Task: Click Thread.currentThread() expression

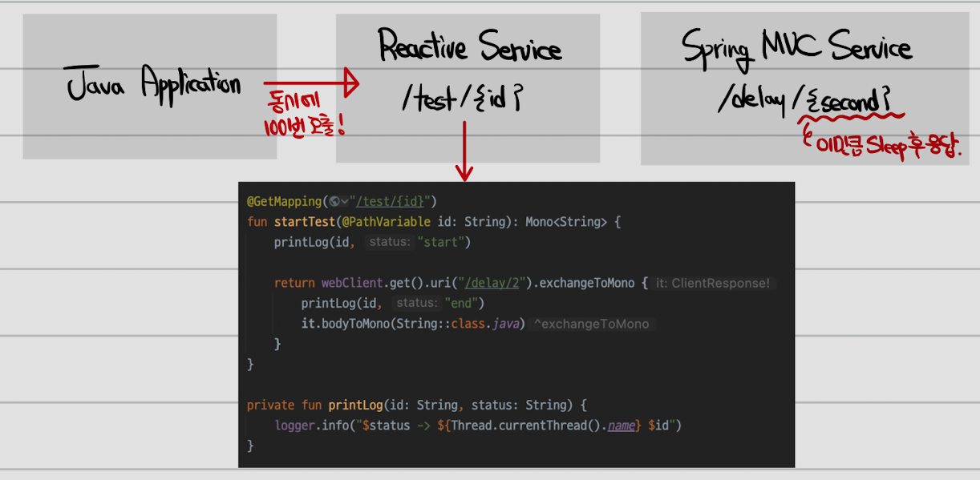Action: click(x=525, y=426)
